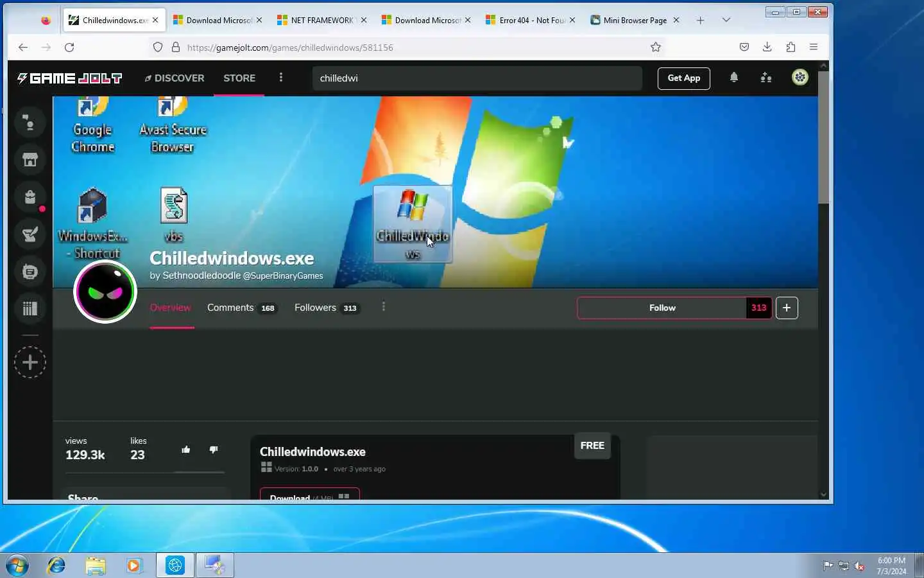This screenshot has width=924, height=578.
Task: Click the plus add-to-playlist button
Action: (787, 308)
